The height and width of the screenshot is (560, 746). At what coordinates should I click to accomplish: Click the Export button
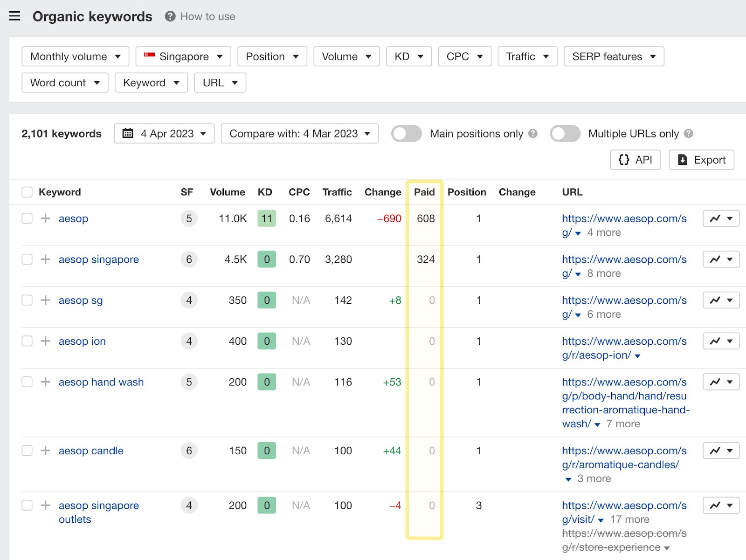pos(701,160)
